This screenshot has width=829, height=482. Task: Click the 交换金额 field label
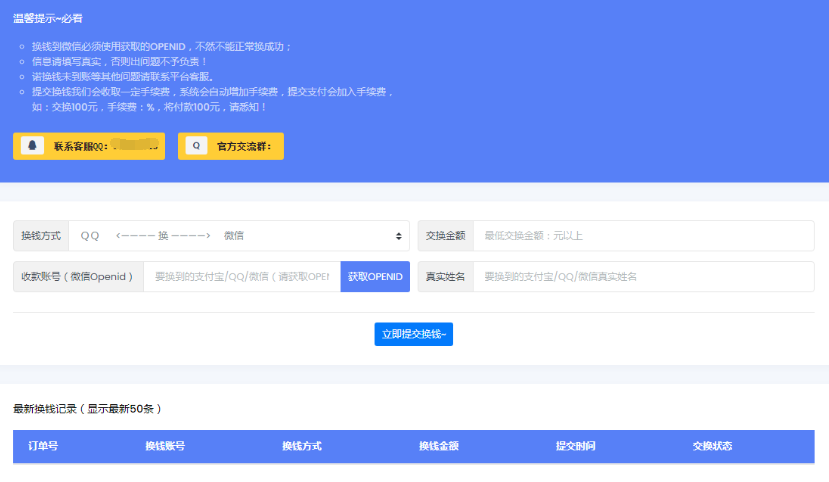point(446,236)
